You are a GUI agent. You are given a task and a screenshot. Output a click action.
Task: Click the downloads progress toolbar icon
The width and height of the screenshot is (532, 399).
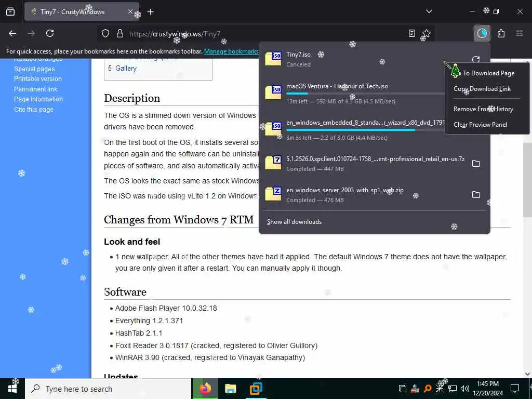(482, 33)
